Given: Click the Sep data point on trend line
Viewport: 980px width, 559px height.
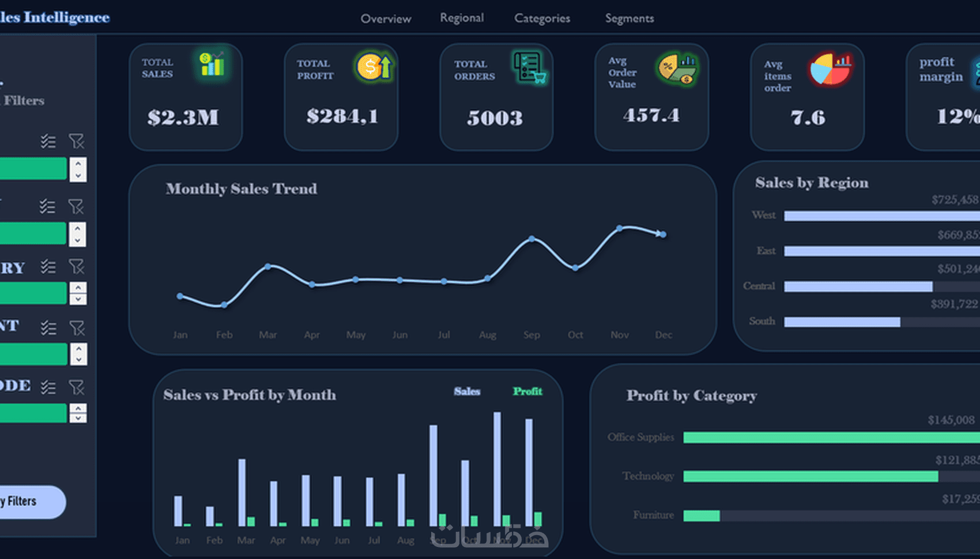Looking at the screenshot, I should click(x=532, y=239).
